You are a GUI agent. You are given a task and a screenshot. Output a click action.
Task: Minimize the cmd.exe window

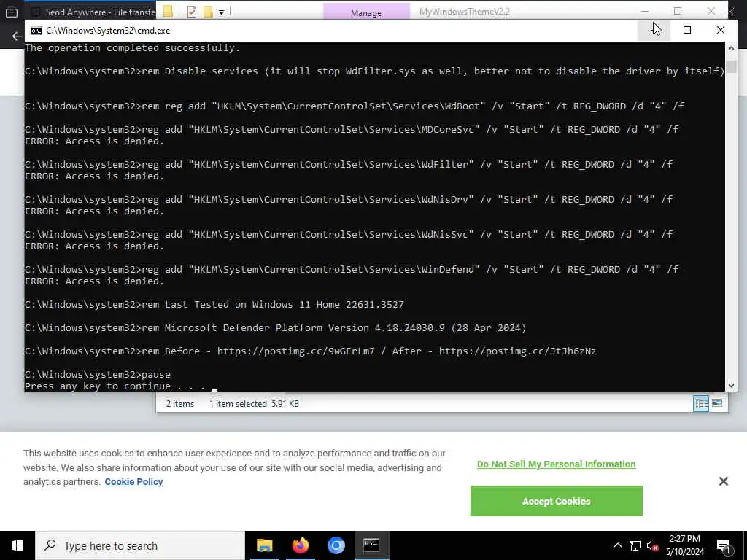(654, 30)
